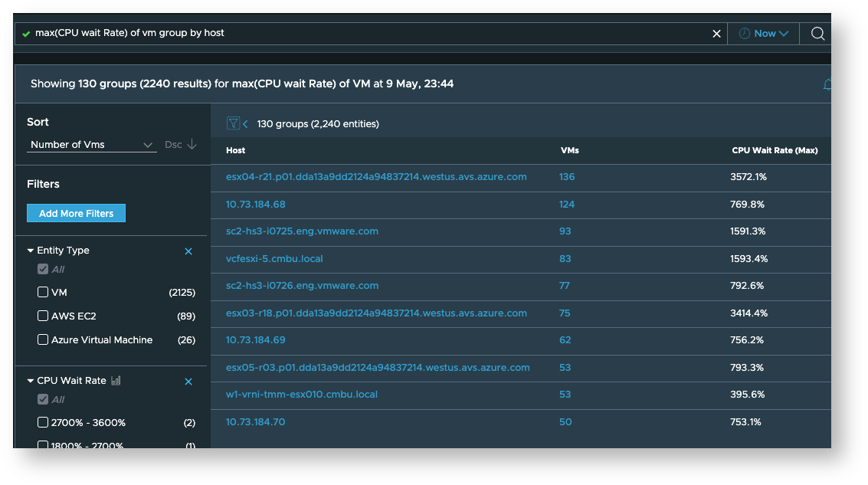The height and width of the screenshot is (485, 868).
Task: Open the Number of Vms sort dropdown
Action: pyautogui.click(x=91, y=145)
